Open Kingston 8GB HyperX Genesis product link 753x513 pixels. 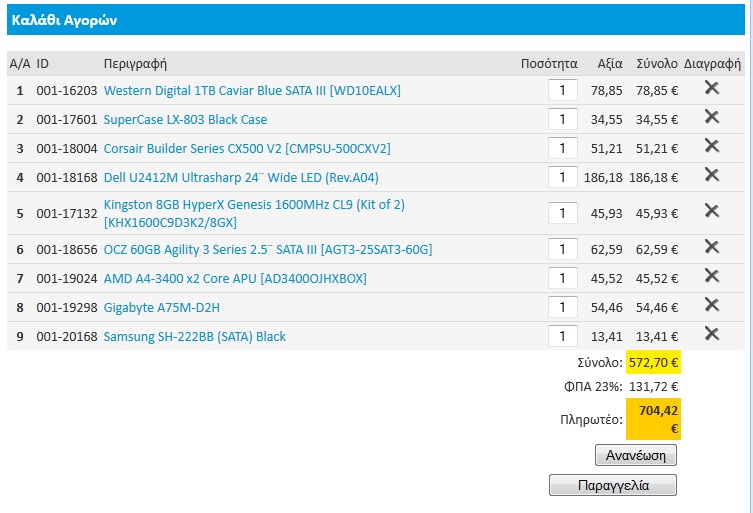point(254,213)
